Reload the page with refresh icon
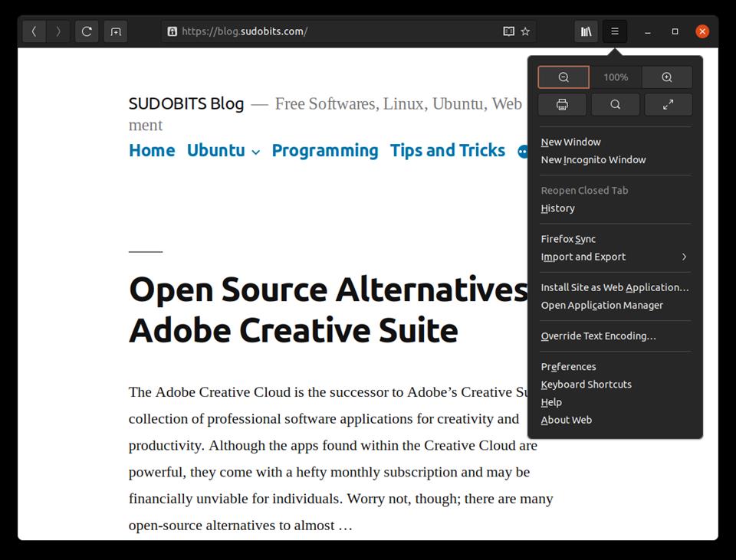The image size is (736, 560). coord(87,31)
